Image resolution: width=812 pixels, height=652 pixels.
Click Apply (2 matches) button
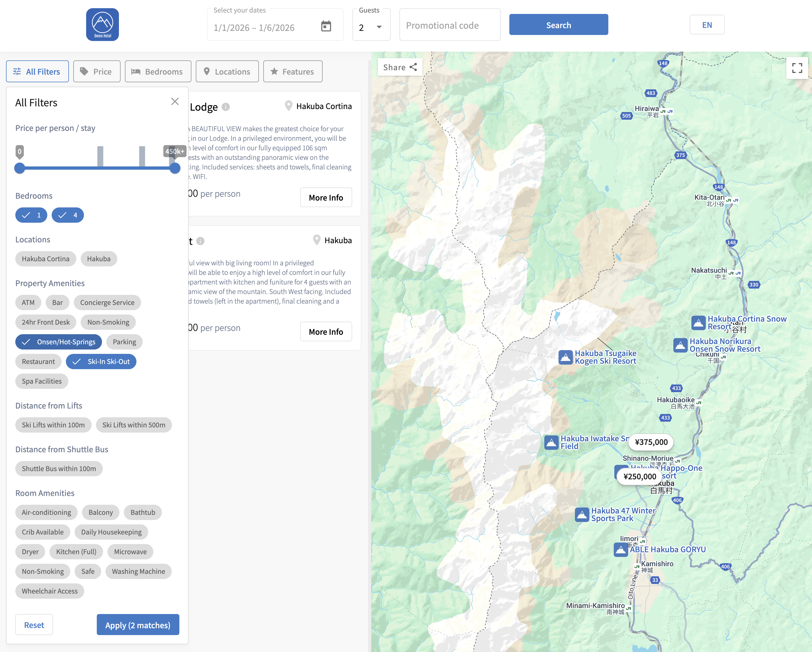click(138, 625)
